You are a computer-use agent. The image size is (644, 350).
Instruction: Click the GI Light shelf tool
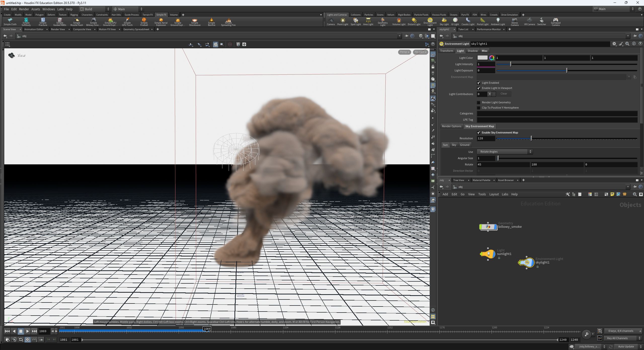[455, 22]
